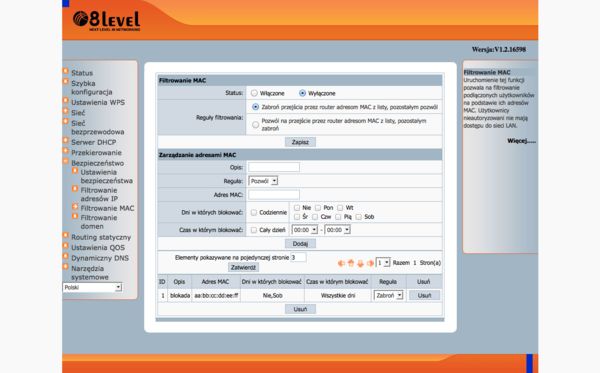600x373 pixels.
Task: Open Filtrowanie adresów IP submenu item
Action: [99, 194]
